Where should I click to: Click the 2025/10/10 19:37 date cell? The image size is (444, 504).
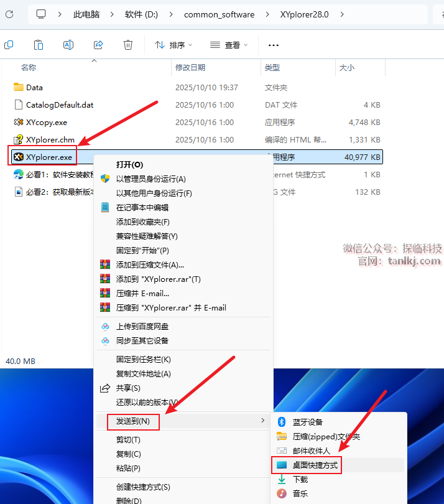point(206,88)
